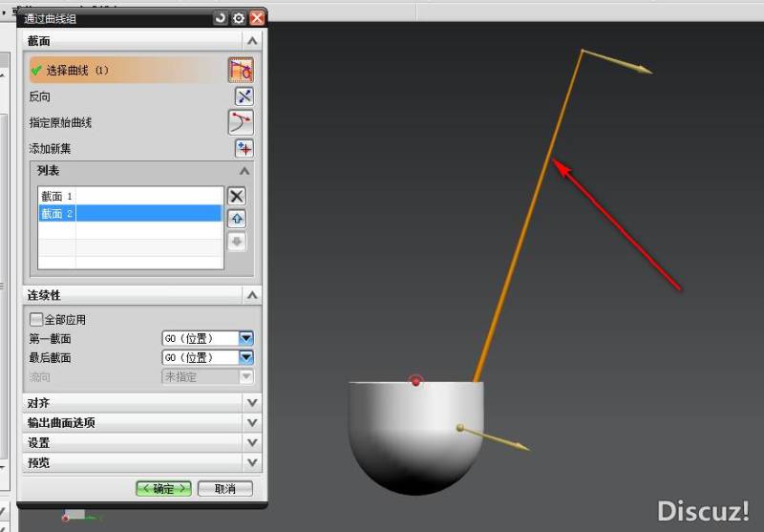
Task: Click the direction arrow on the bowl
Action: [x=493, y=437]
